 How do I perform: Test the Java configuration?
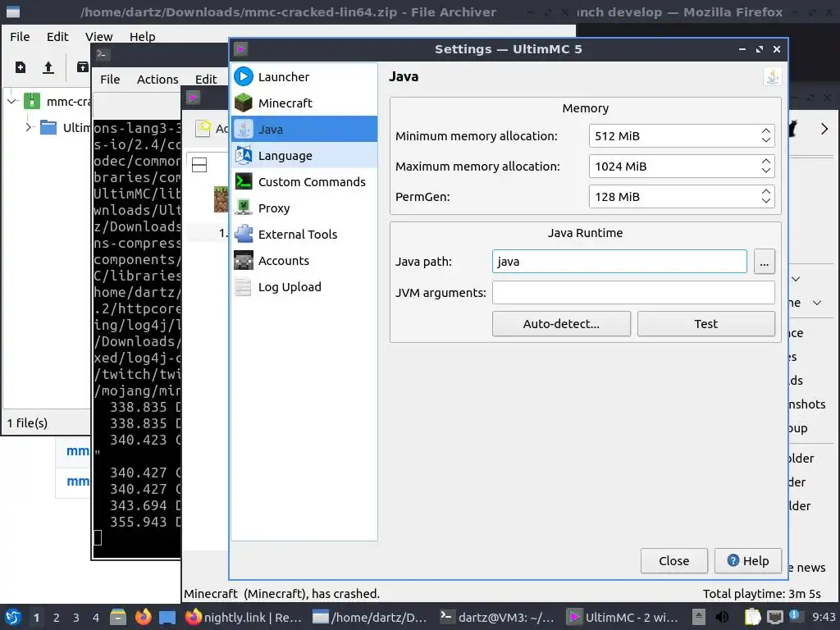[705, 323]
